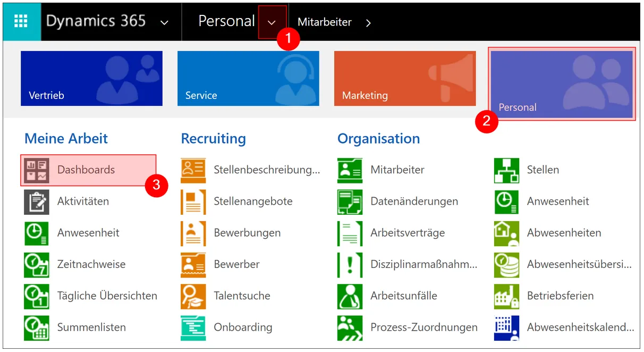Image resolution: width=644 pixels, height=352 pixels.
Task: Expand the Mitarbeiter breadcrumb arrow
Action: (368, 22)
